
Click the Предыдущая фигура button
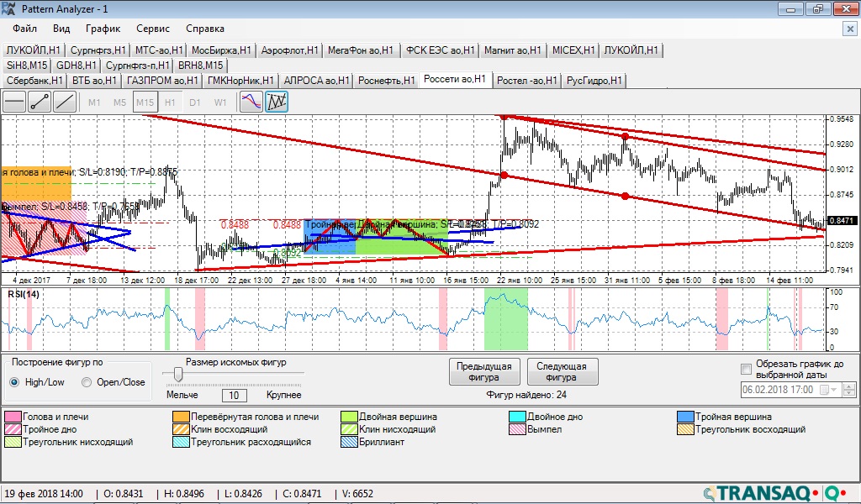point(483,372)
